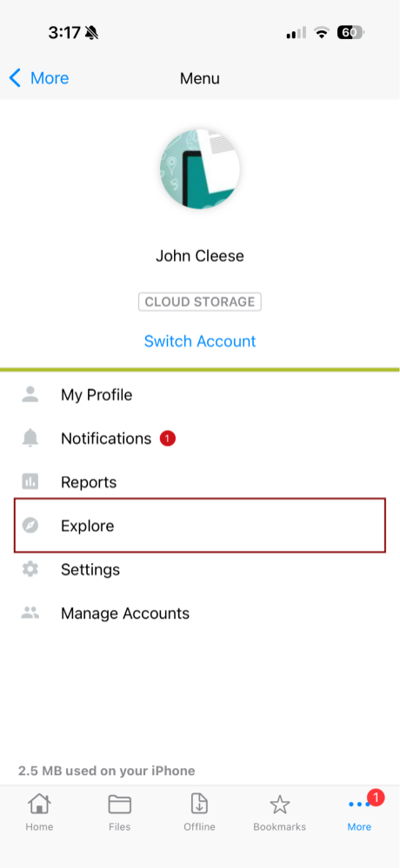
Task: Tap the Switch Account link
Action: coord(200,341)
